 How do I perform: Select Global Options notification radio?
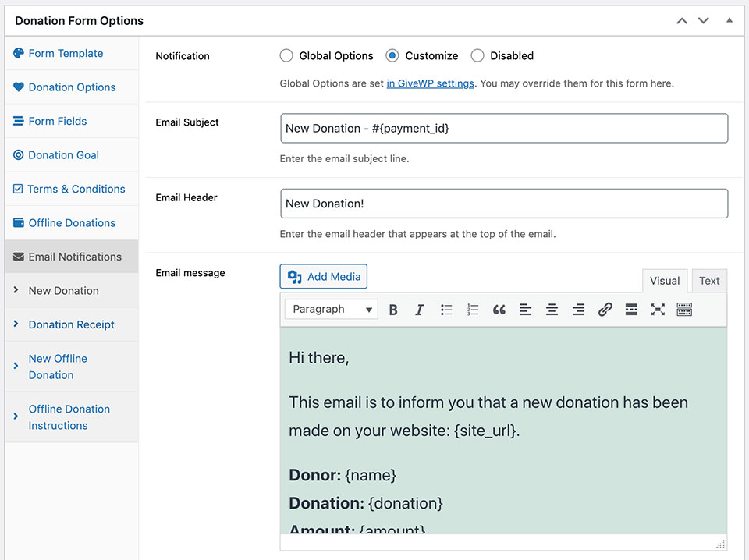coord(286,56)
